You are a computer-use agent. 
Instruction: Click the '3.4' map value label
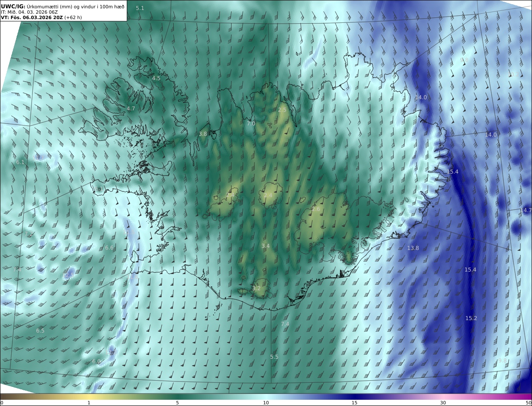266,246
